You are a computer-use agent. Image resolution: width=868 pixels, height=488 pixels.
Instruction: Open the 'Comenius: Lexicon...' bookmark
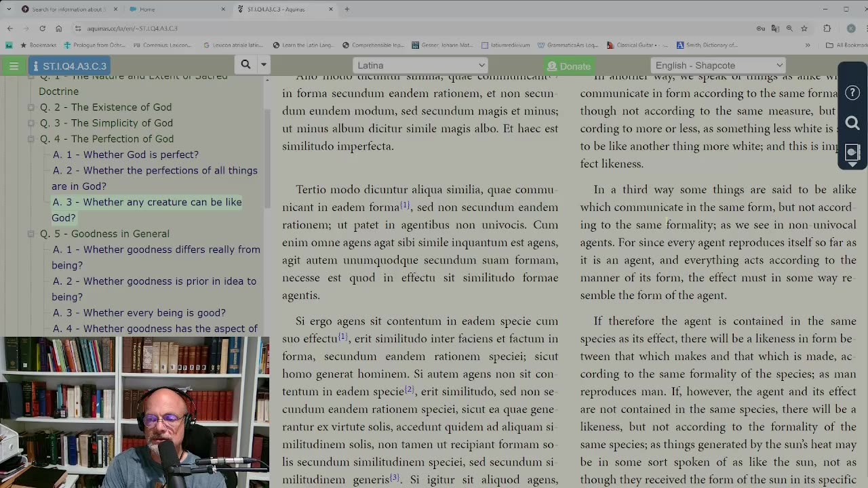click(x=163, y=45)
